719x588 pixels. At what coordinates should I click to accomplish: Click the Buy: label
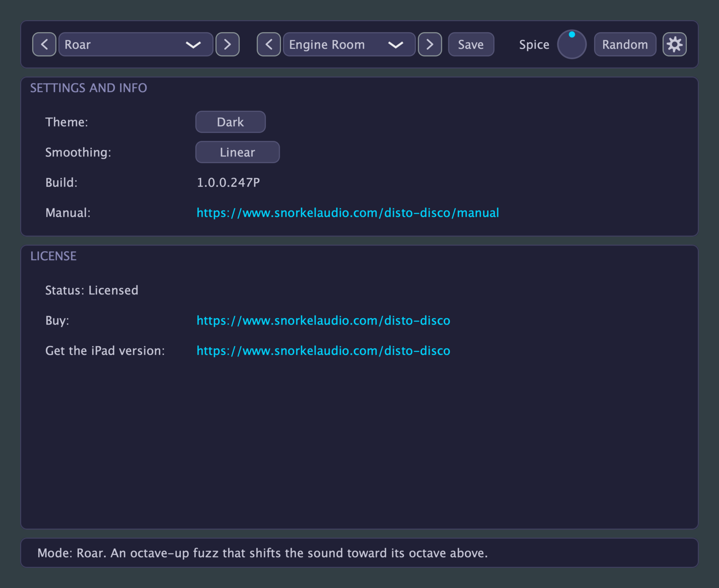[x=57, y=321]
